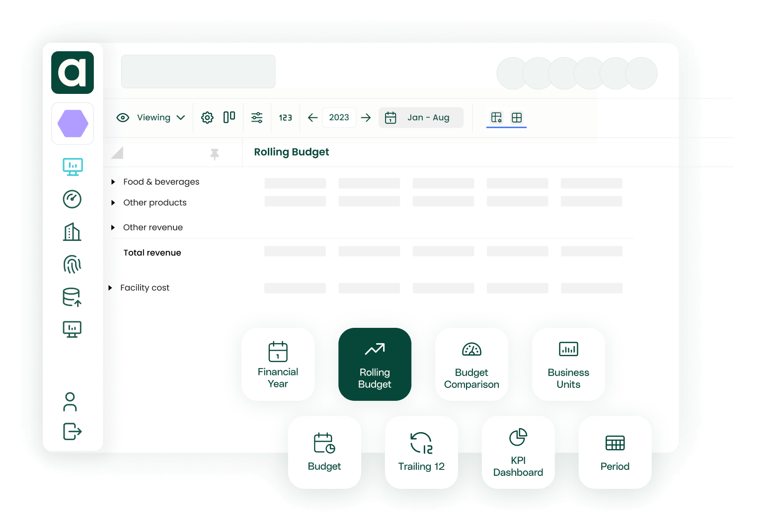Open the Viewing mode dropdown
The image size is (777, 532).
coord(151,118)
